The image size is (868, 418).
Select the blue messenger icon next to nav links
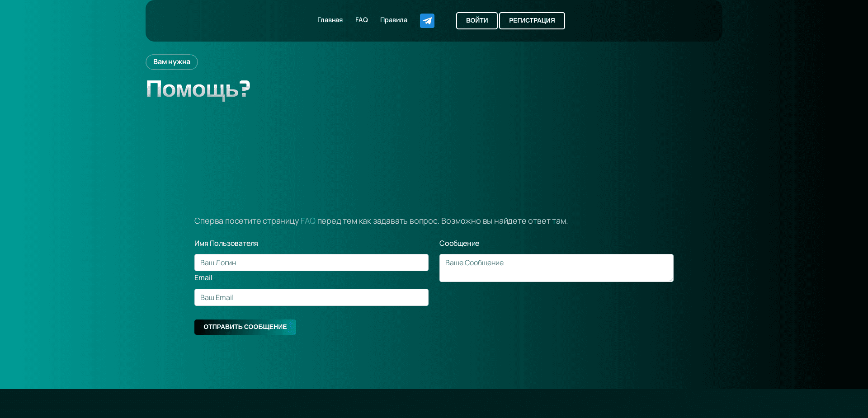(427, 20)
